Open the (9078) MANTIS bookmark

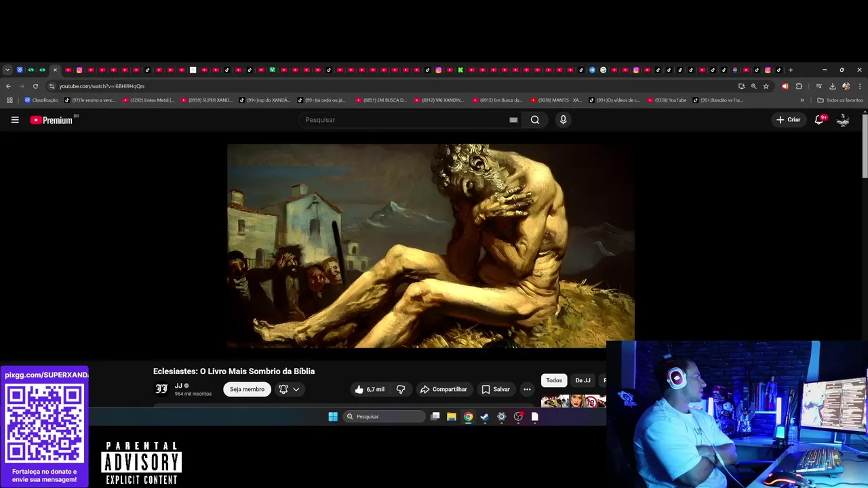(x=557, y=100)
